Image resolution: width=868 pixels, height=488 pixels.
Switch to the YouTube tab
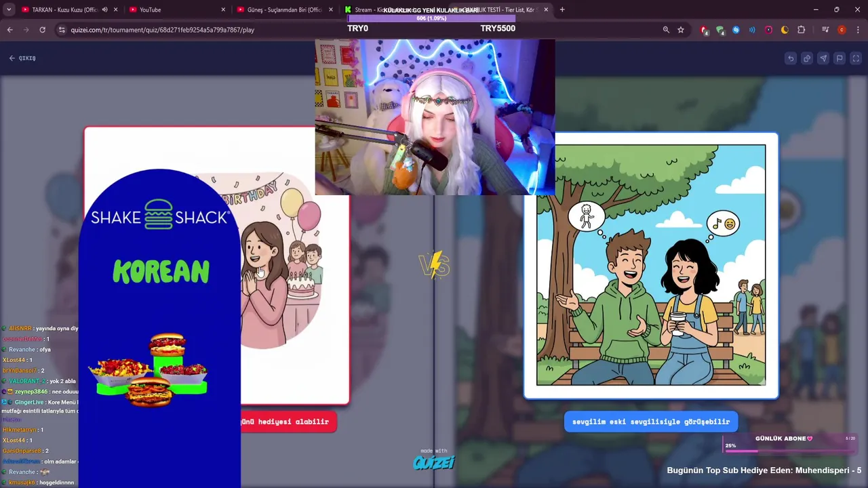pyautogui.click(x=176, y=9)
